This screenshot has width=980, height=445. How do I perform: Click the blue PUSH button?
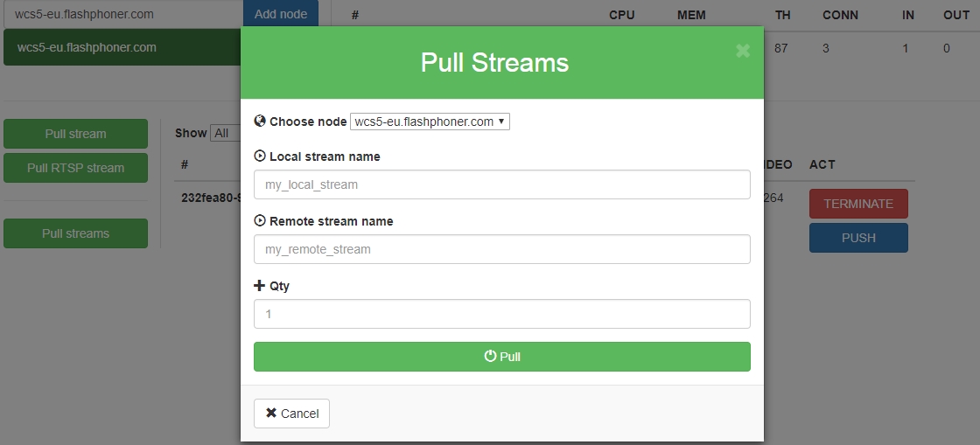point(858,238)
